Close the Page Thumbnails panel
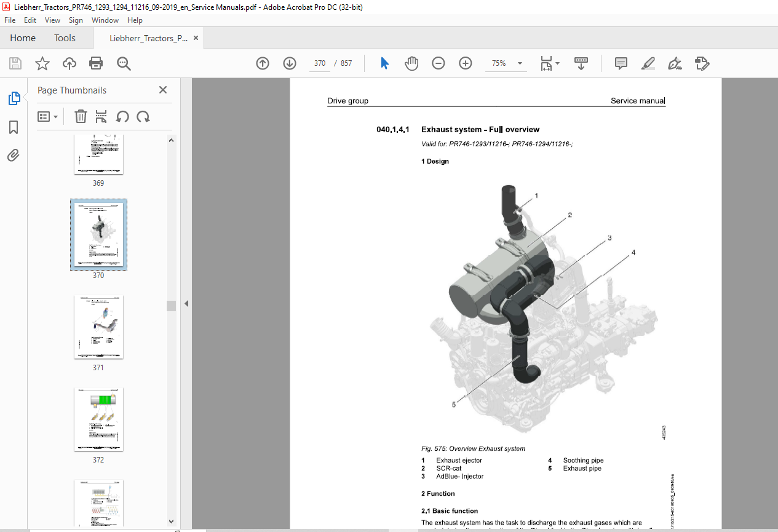778x532 pixels. point(163,90)
